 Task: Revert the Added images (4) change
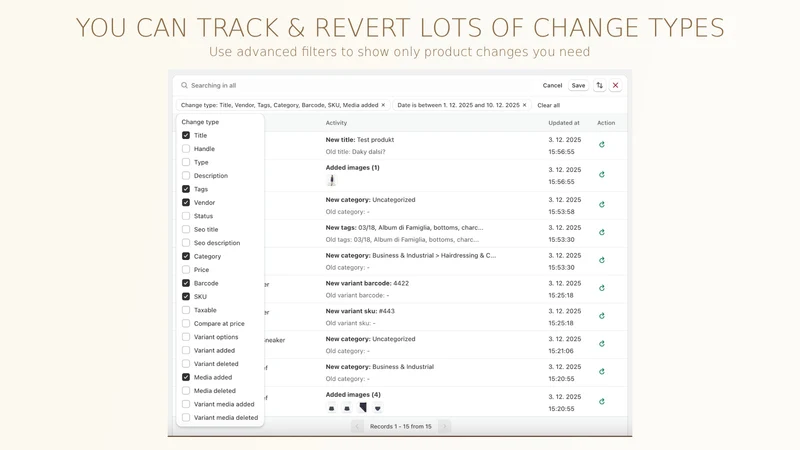[x=602, y=402]
